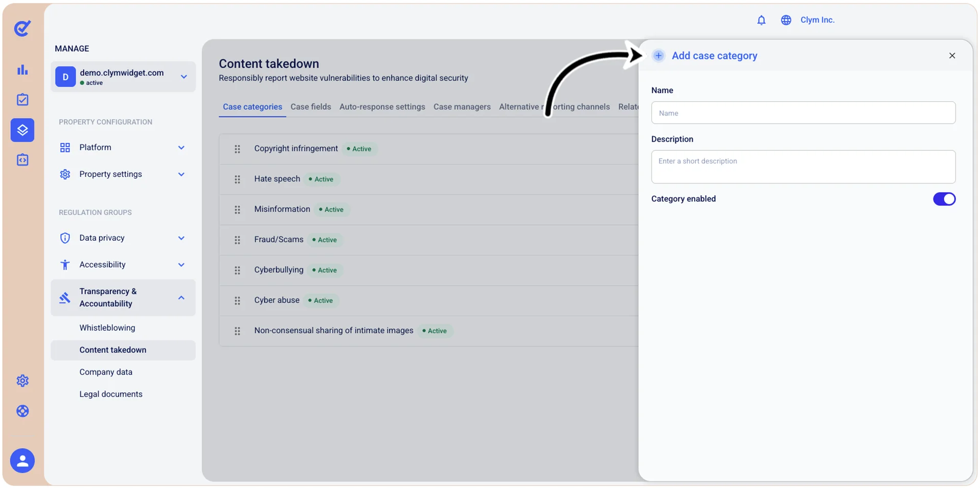Open the settings gear in sidebar
The width and height of the screenshot is (980, 488).
click(22, 381)
